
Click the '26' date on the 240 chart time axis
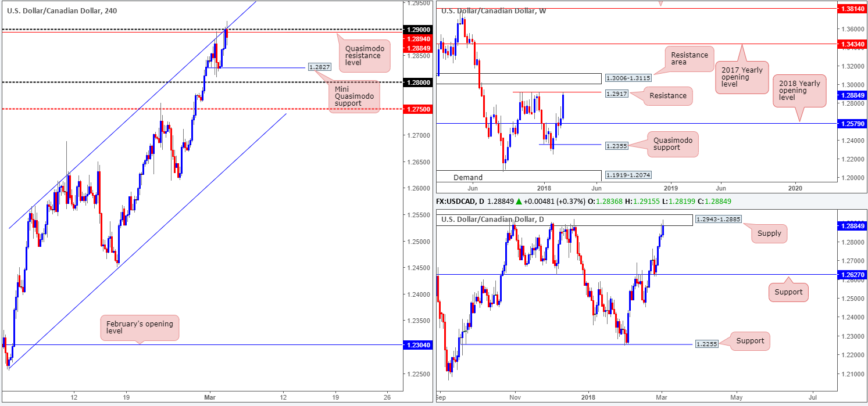coord(387,397)
